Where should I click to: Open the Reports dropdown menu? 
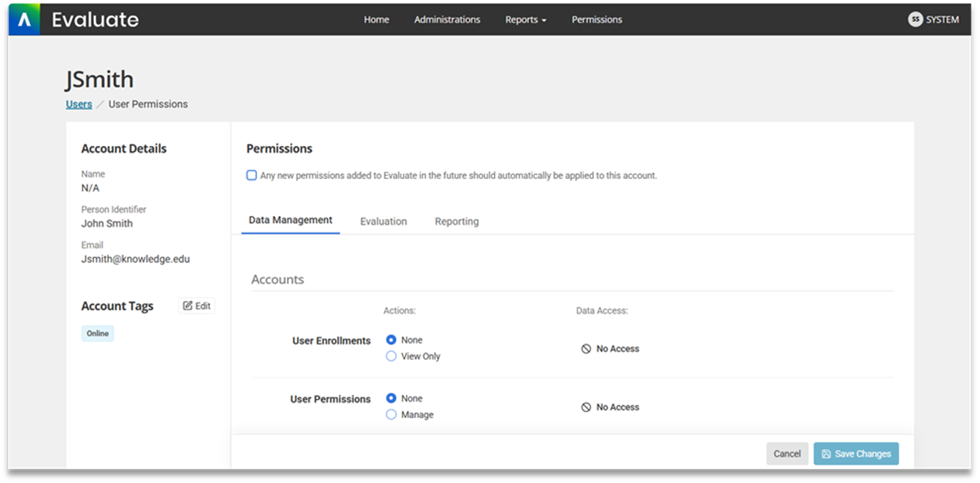[x=525, y=19]
